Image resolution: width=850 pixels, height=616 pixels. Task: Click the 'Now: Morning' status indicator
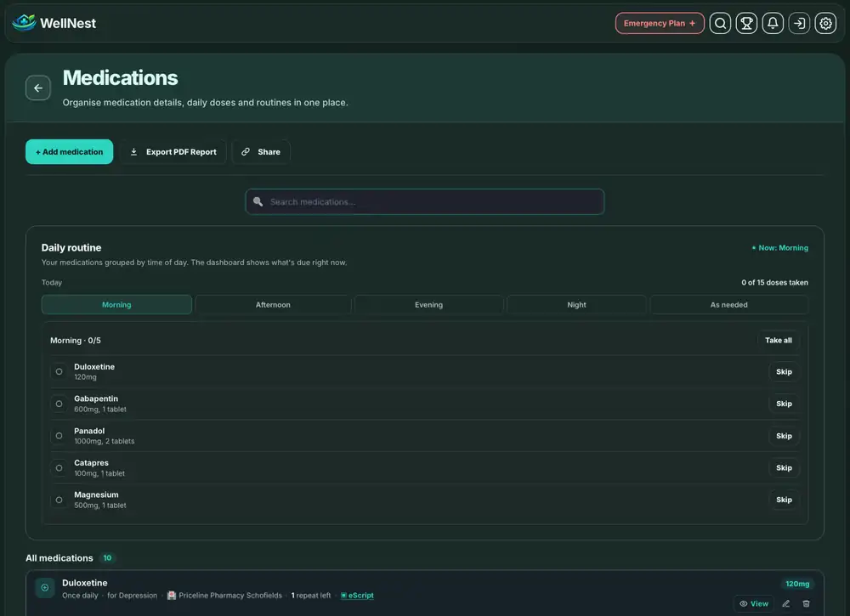(779, 247)
